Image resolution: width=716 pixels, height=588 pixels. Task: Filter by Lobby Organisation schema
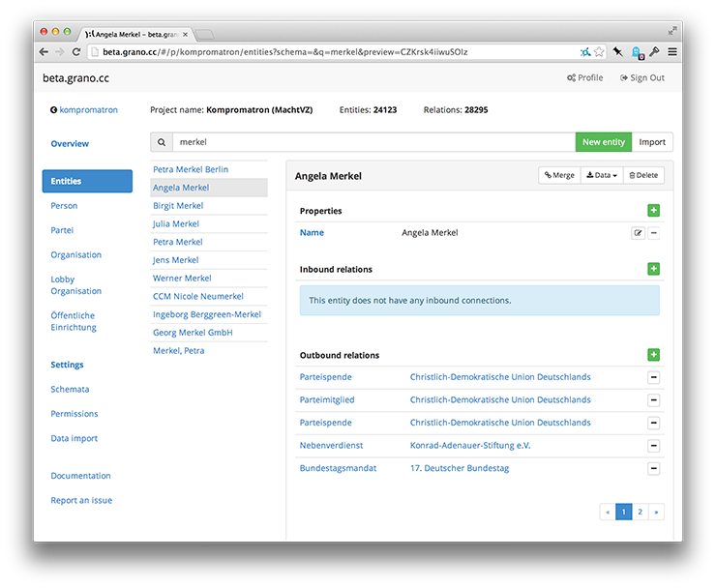76,285
